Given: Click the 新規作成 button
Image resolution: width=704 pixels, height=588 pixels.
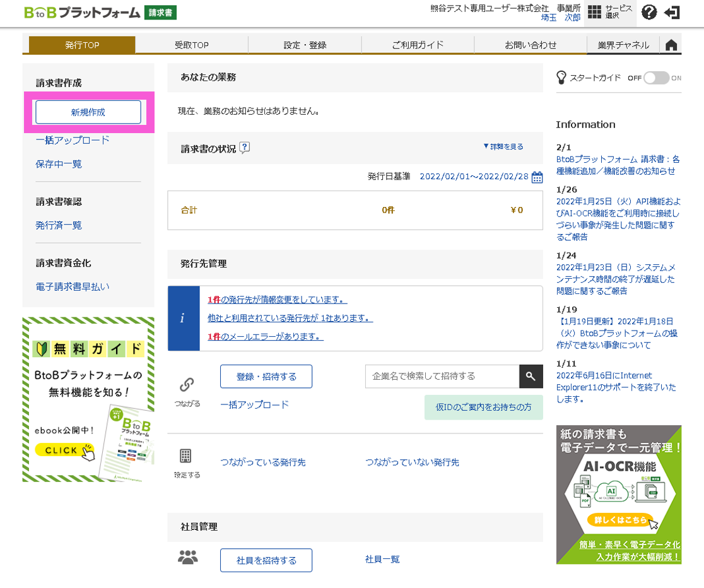Looking at the screenshot, I should 88,112.
